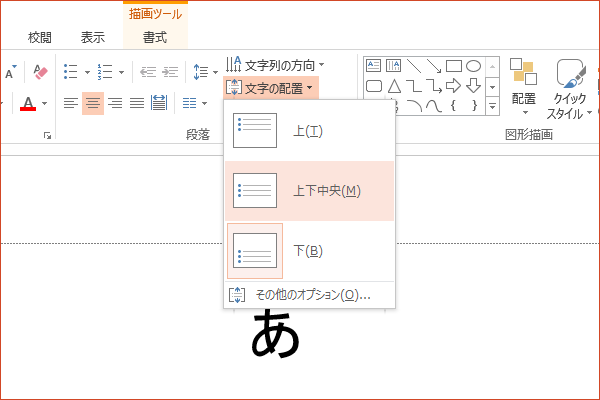Image resolution: width=600 pixels, height=400 pixels.
Task: Select the down block arrow shape
Action: 473,86
